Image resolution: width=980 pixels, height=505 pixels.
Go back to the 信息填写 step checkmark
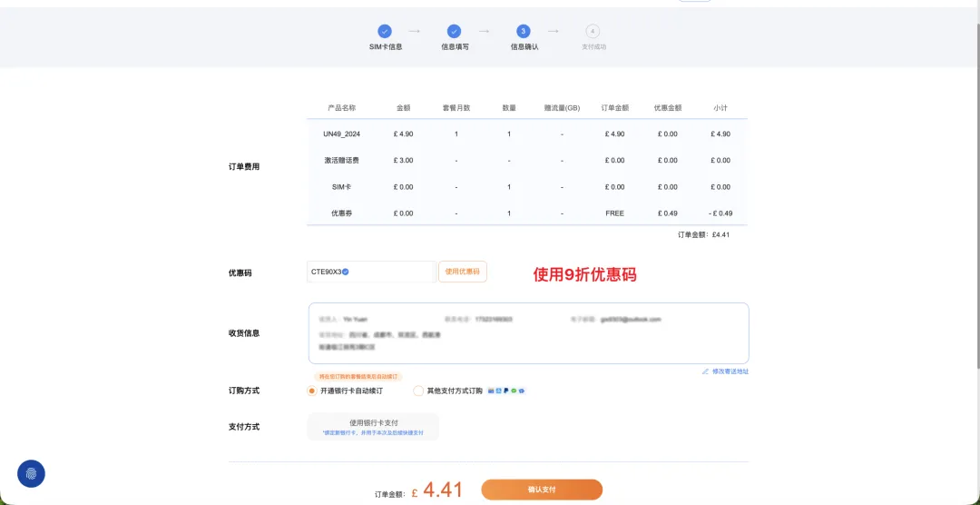[455, 31]
